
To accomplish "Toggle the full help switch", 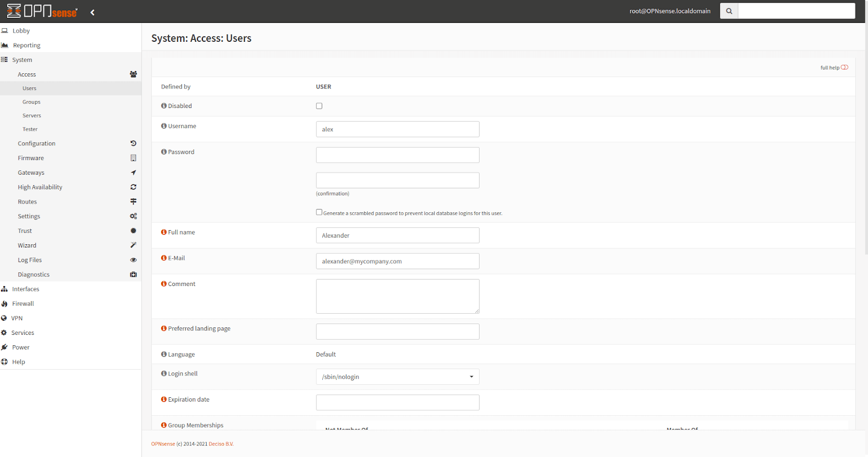I will pos(844,67).
